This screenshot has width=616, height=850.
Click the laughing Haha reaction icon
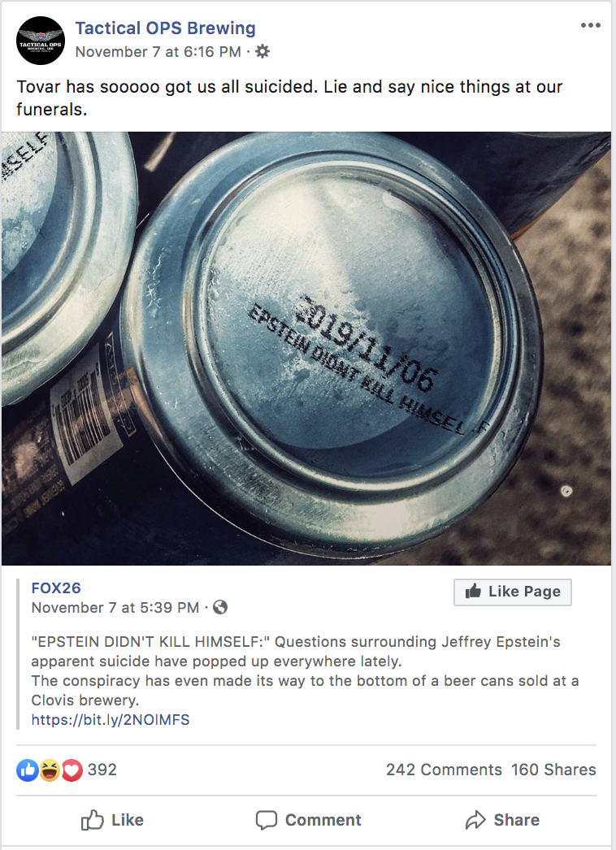(x=50, y=770)
